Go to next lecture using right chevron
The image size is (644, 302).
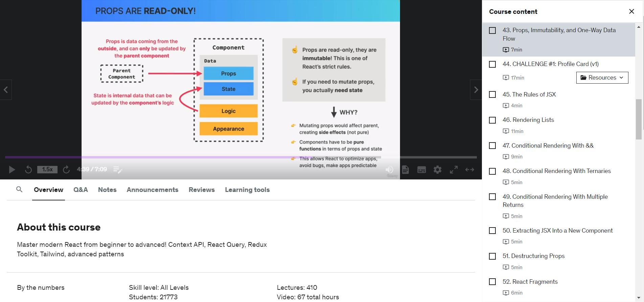coord(476,90)
